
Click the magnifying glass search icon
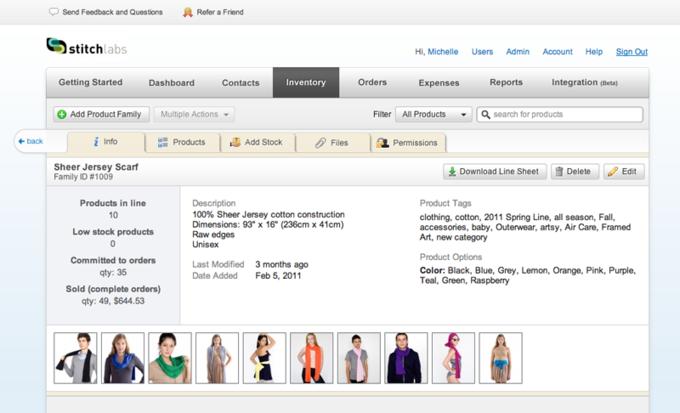pos(485,115)
